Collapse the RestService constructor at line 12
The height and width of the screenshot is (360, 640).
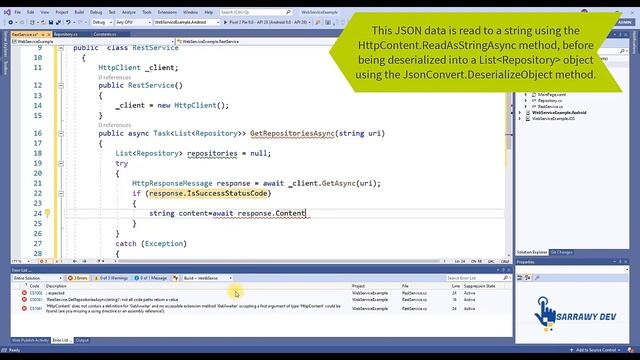click(61, 85)
